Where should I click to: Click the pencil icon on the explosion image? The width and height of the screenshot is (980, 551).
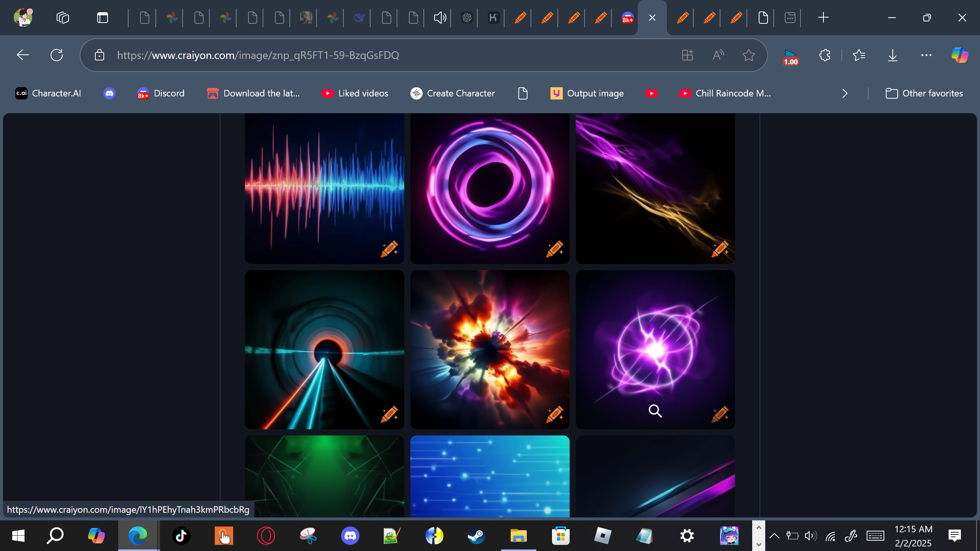pyautogui.click(x=555, y=414)
